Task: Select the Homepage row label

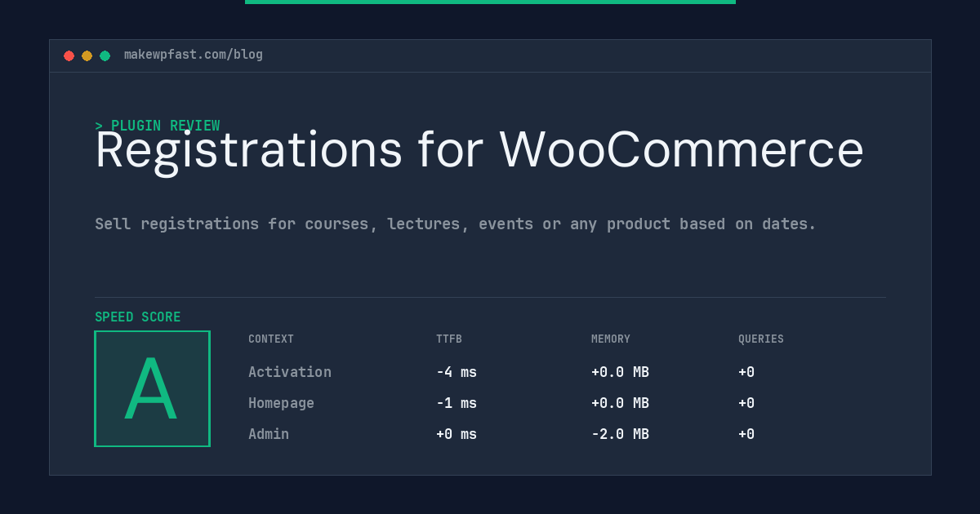Action: pos(281,403)
